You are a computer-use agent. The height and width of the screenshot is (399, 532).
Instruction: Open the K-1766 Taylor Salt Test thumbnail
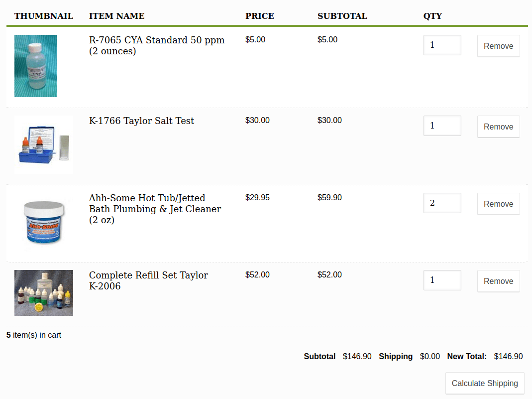(x=44, y=145)
